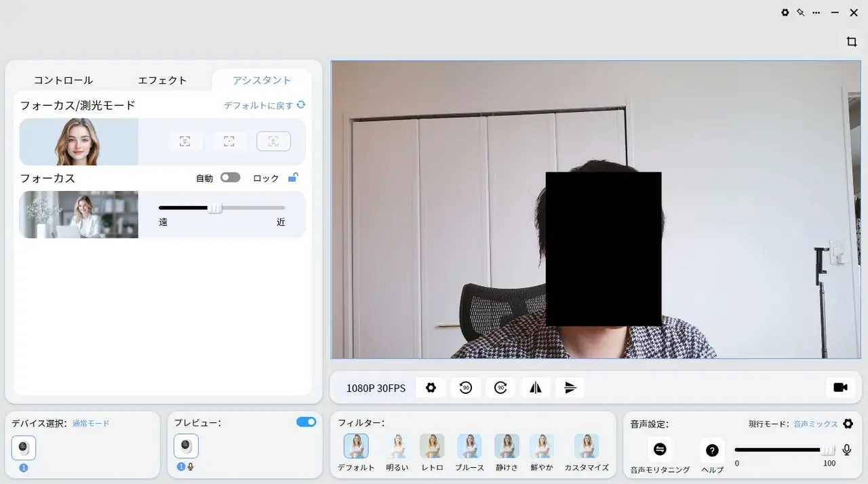Switch to the エフェクト tab
The image size is (868, 484).
[162, 80]
